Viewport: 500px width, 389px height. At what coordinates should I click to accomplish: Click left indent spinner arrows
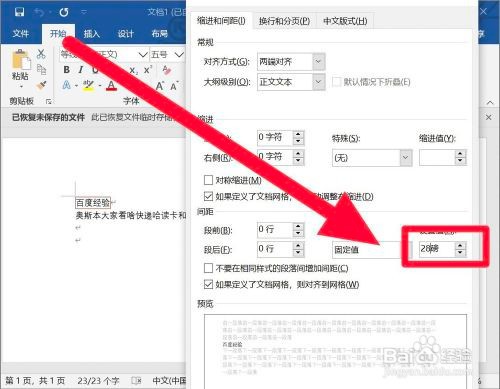pyautogui.click(x=298, y=137)
